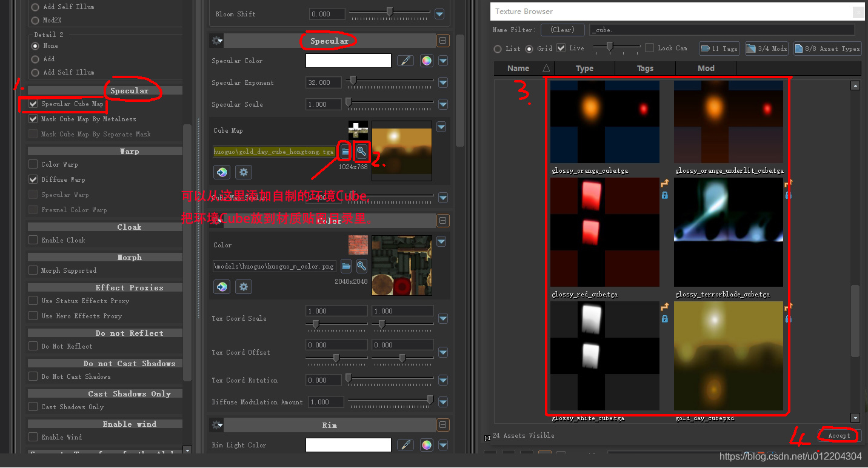Sort by the Mod column header

[706, 68]
